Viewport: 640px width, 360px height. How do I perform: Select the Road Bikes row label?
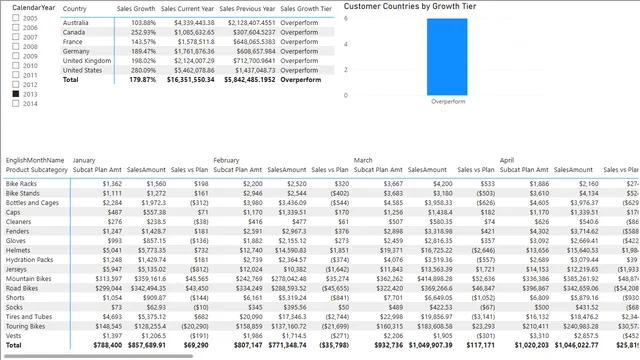point(22,288)
